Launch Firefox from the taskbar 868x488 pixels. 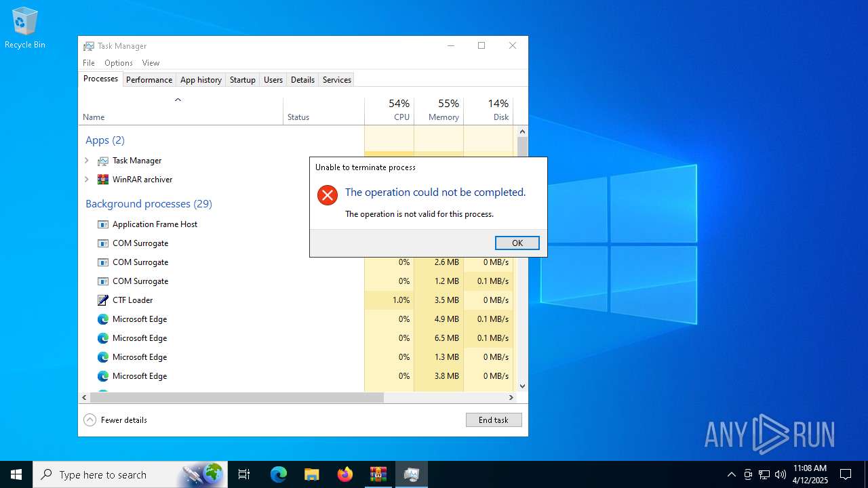coord(345,474)
